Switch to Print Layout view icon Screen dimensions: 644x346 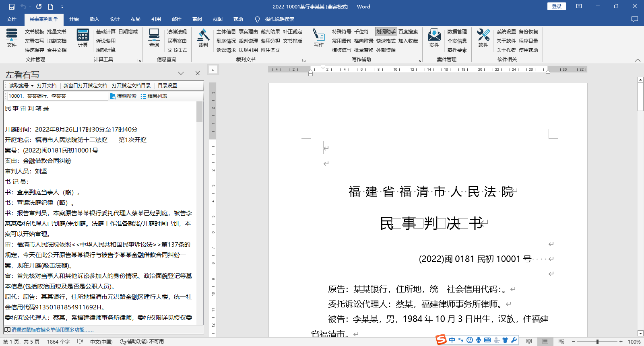click(x=545, y=342)
